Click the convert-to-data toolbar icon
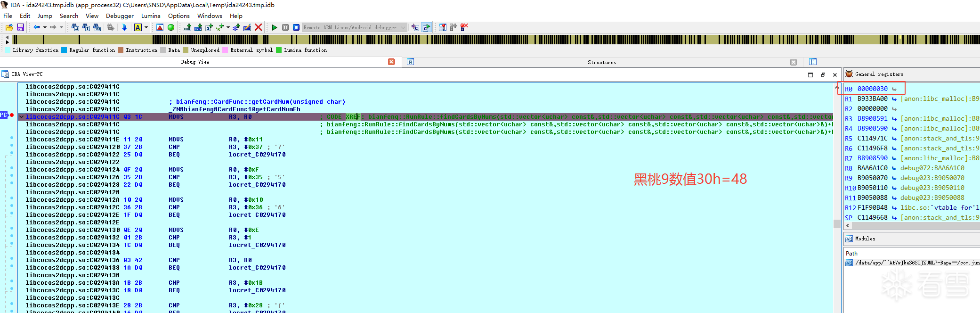The image size is (980, 313). pos(198,27)
